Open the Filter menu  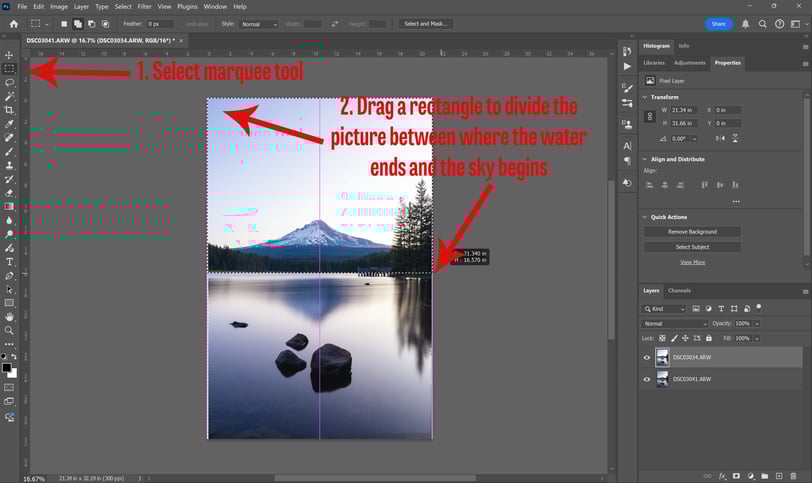tap(144, 7)
